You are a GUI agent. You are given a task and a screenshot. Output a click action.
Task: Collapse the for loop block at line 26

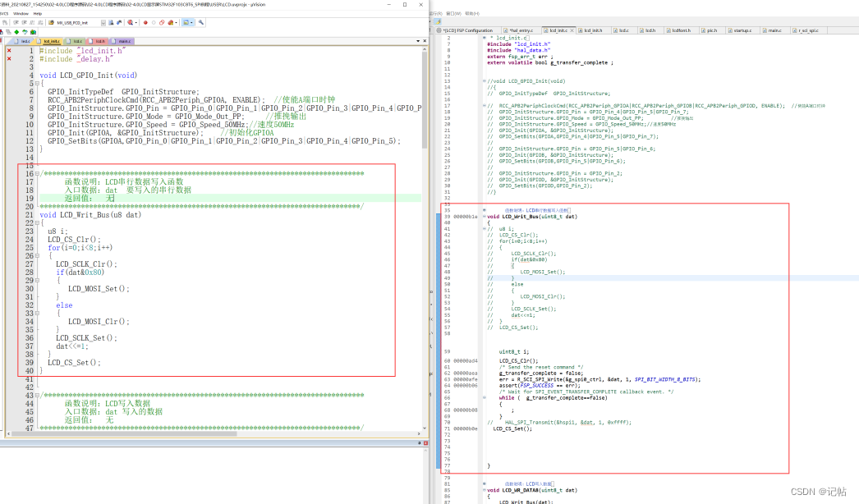point(37,256)
